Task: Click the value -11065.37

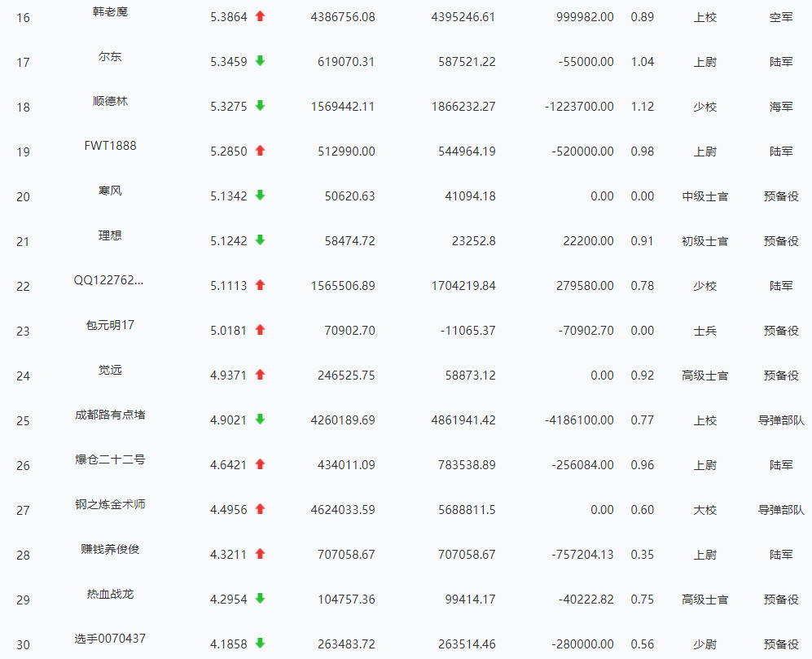Action: point(468,331)
